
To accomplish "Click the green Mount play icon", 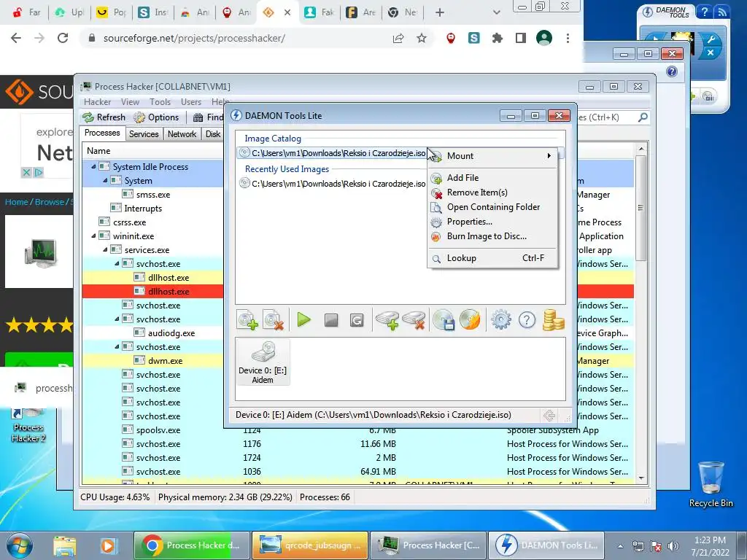I will [x=303, y=319].
